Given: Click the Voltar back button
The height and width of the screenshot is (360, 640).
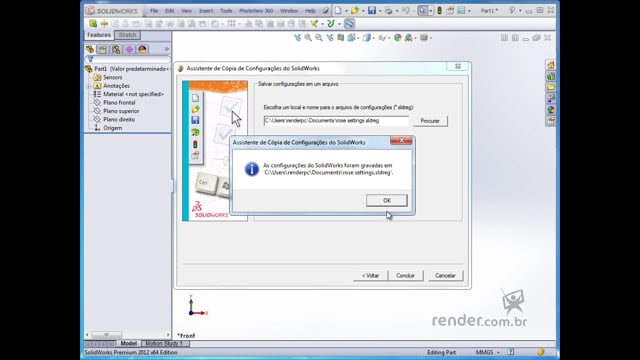Looking at the screenshot, I should 371,276.
